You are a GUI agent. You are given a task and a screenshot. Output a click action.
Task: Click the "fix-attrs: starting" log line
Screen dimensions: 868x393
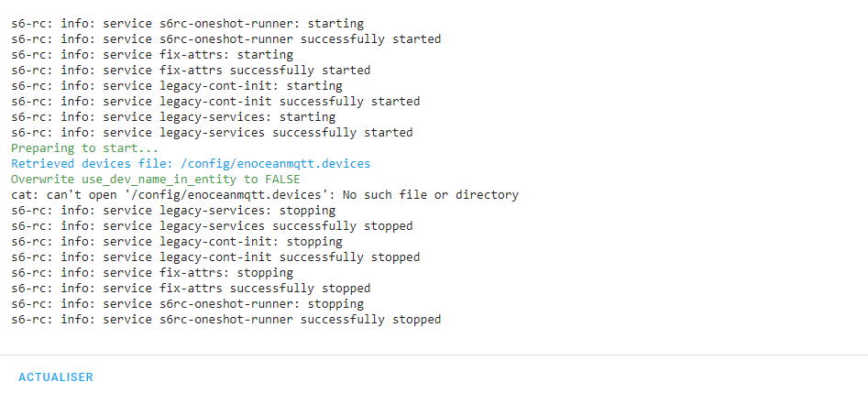[152, 54]
